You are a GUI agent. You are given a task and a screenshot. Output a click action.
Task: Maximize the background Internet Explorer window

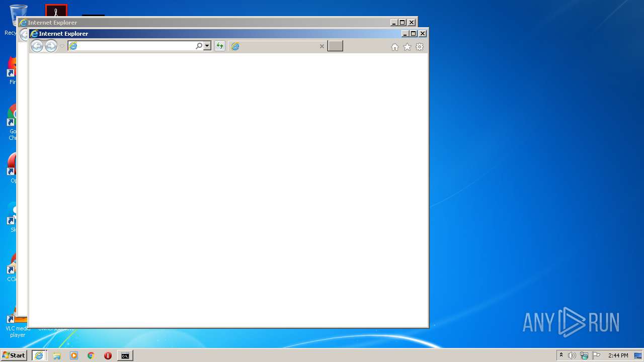[403, 23]
